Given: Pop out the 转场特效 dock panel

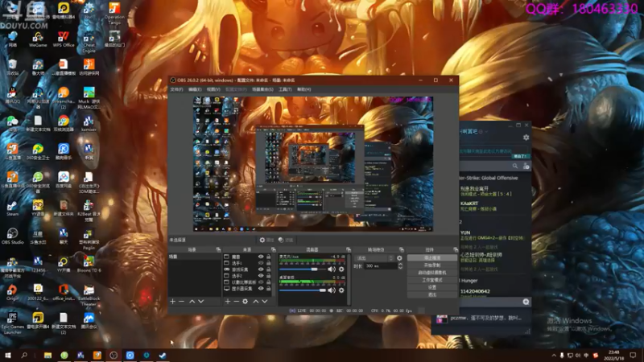Looking at the screenshot, I should pos(401,249).
